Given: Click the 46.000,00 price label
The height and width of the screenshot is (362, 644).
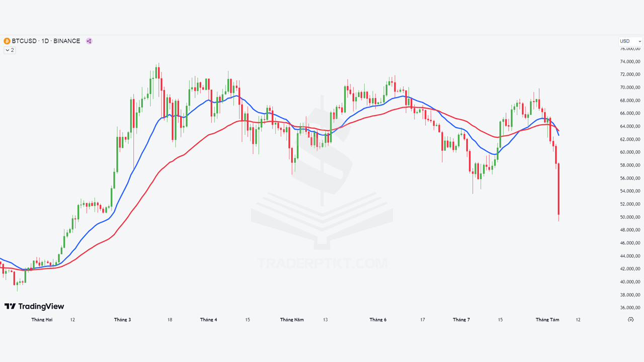Looking at the screenshot, I should 630,243.
